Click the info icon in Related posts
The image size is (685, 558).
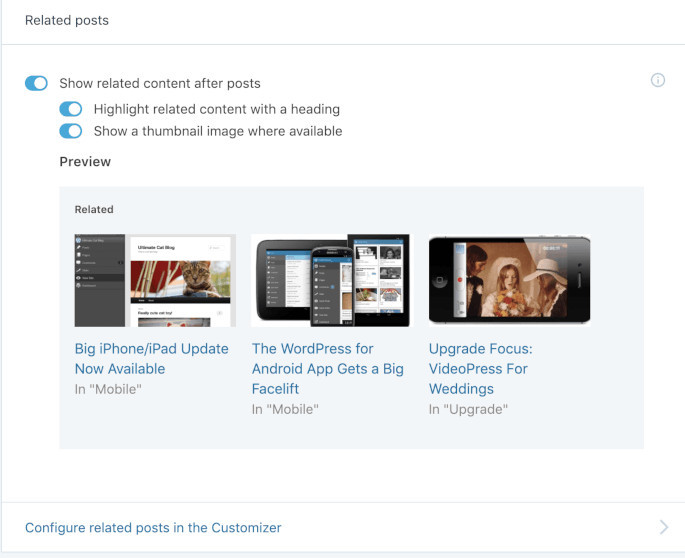[x=658, y=81]
